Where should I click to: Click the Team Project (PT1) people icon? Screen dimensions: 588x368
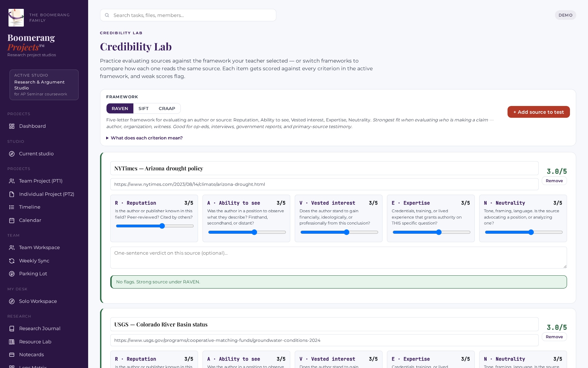(x=12, y=181)
